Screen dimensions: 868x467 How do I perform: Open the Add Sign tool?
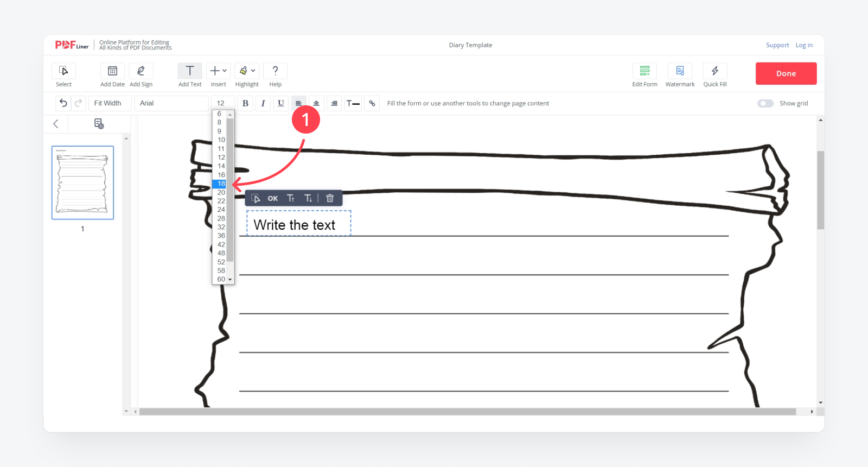[141, 71]
